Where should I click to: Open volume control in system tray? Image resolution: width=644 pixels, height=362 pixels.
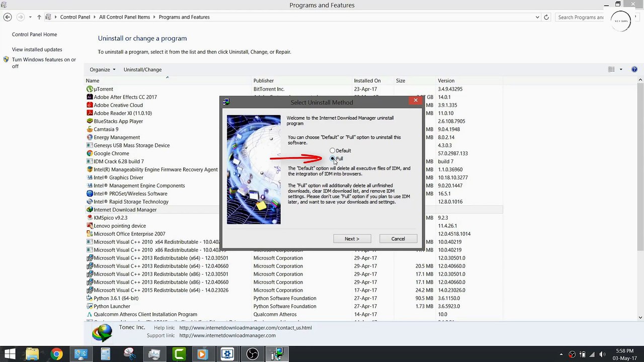coord(602,354)
